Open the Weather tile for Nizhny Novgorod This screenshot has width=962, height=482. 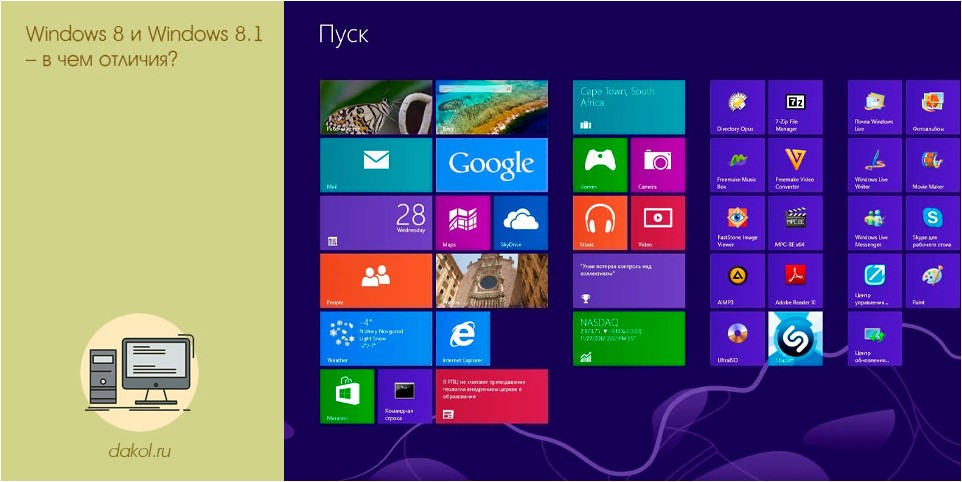pos(375,339)
